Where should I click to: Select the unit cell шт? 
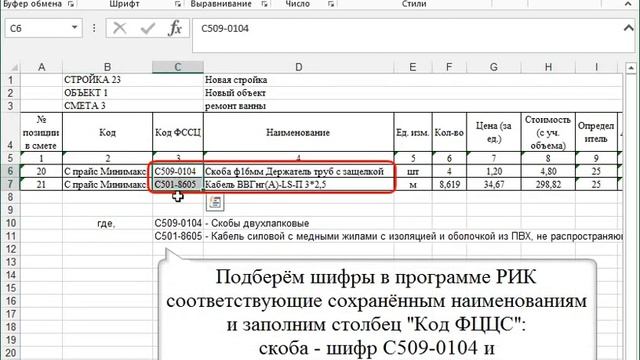[413, 171]
